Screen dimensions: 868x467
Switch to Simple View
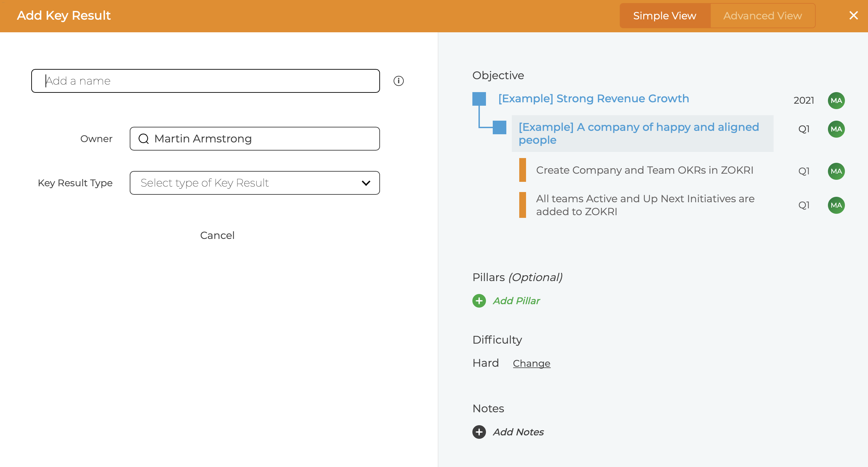coord(665,16)
